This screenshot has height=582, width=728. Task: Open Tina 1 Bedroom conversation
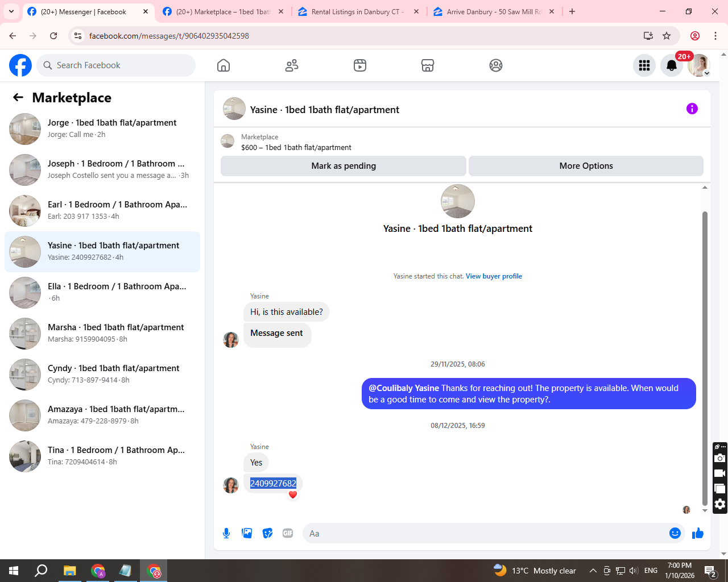[x=102, y=456]
